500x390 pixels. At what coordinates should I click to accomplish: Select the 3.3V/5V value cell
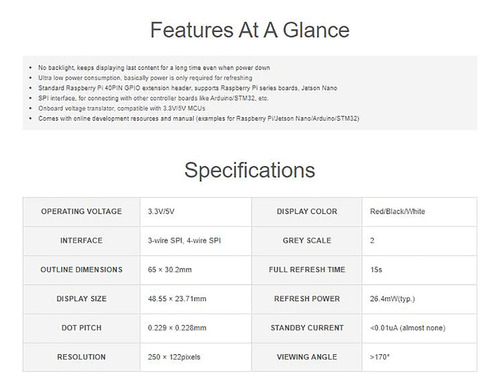(x=196, y=212)
